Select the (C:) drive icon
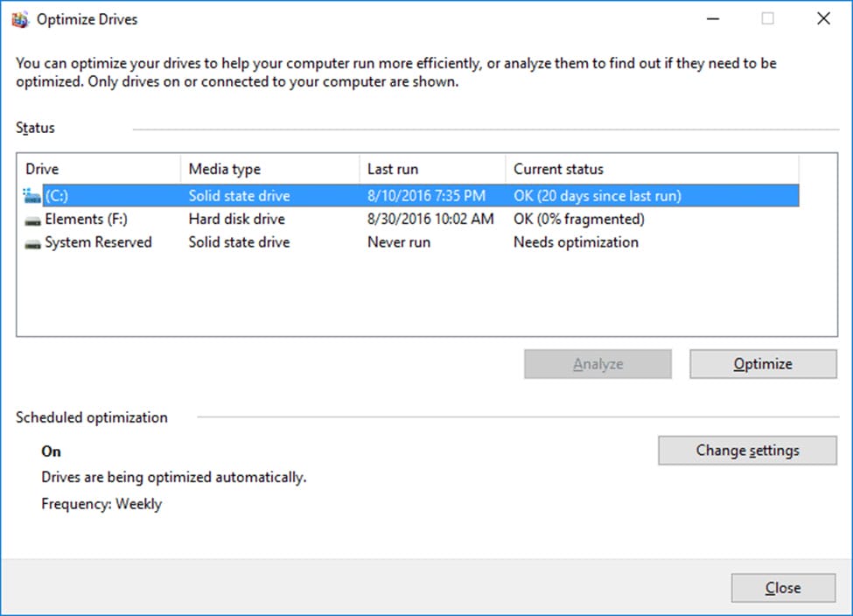This screenshot has height=616, width=853. [x=32, y=196]
